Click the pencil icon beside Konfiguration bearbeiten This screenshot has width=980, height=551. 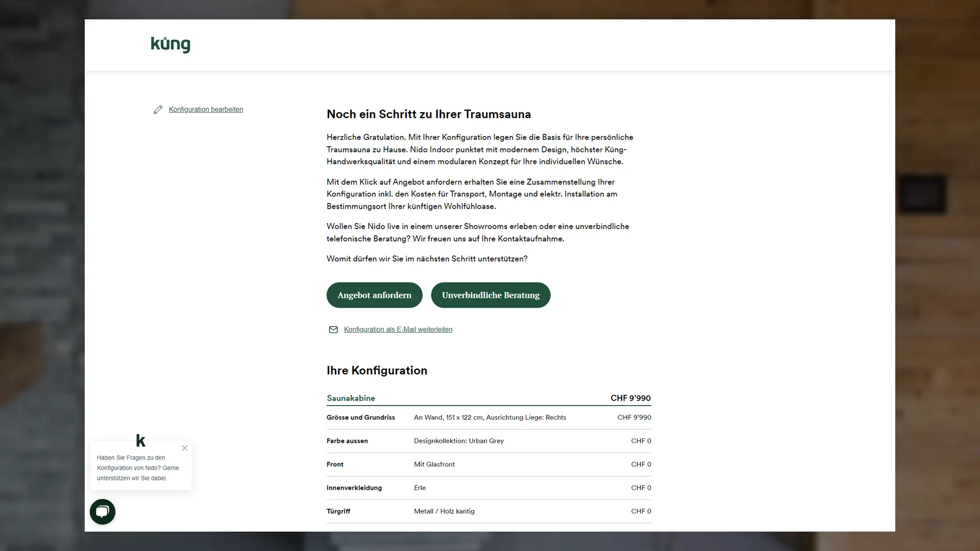tap(158, 110)
